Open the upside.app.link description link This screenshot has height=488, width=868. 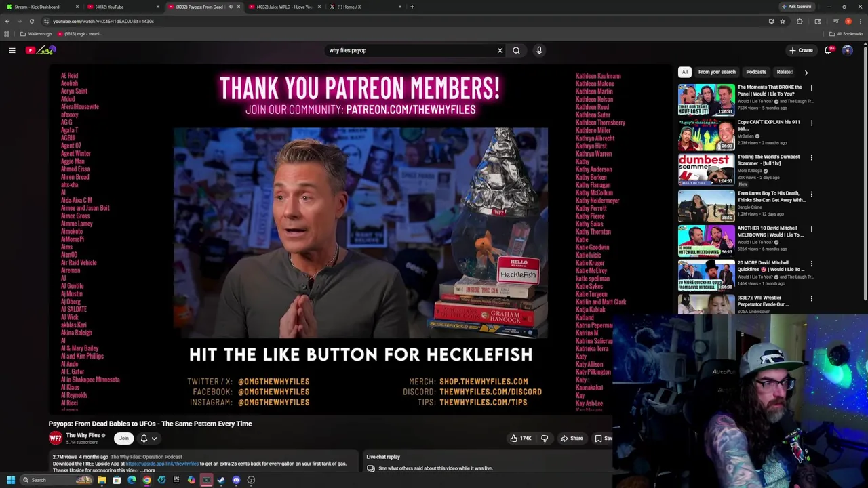162,464
